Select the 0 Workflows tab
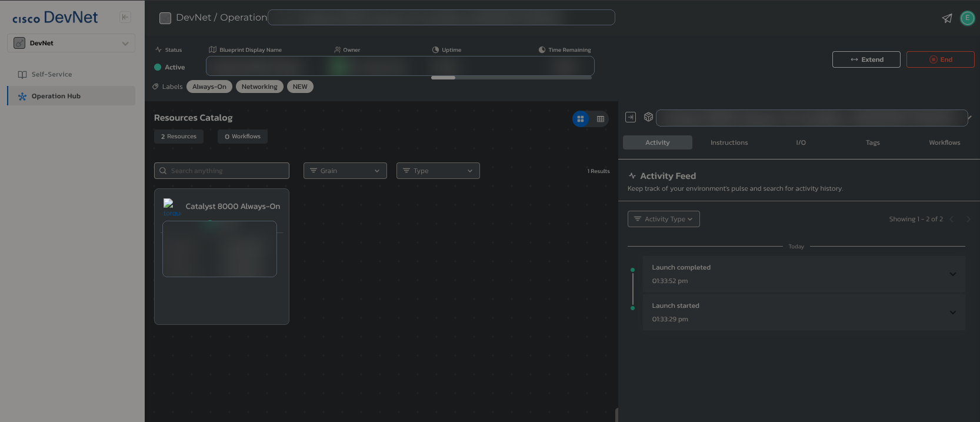The height and width of the screenshot is (422, 980). [x=242, y=137]
